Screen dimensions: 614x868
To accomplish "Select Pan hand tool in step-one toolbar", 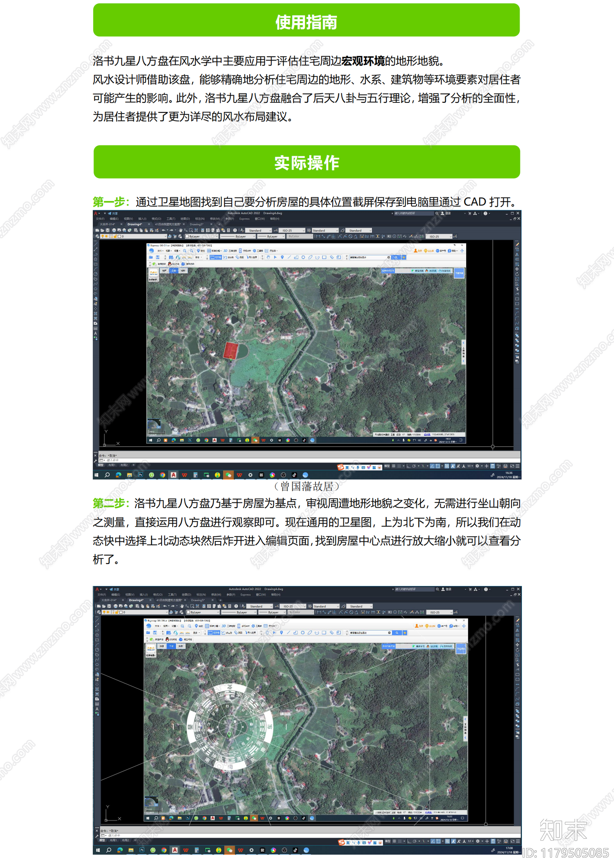I will pos(180,230).
